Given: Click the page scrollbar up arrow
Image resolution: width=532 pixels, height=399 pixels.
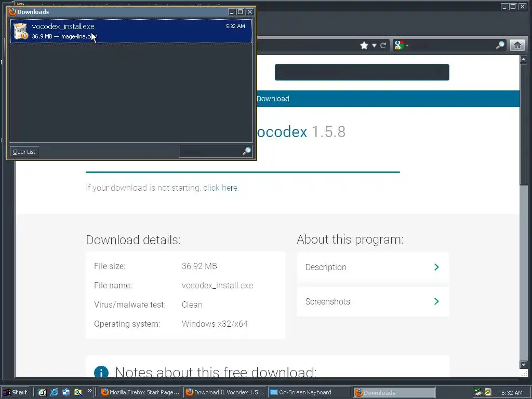Looking at the screenshot, I should pyautogui.click(x=523, y=59).
